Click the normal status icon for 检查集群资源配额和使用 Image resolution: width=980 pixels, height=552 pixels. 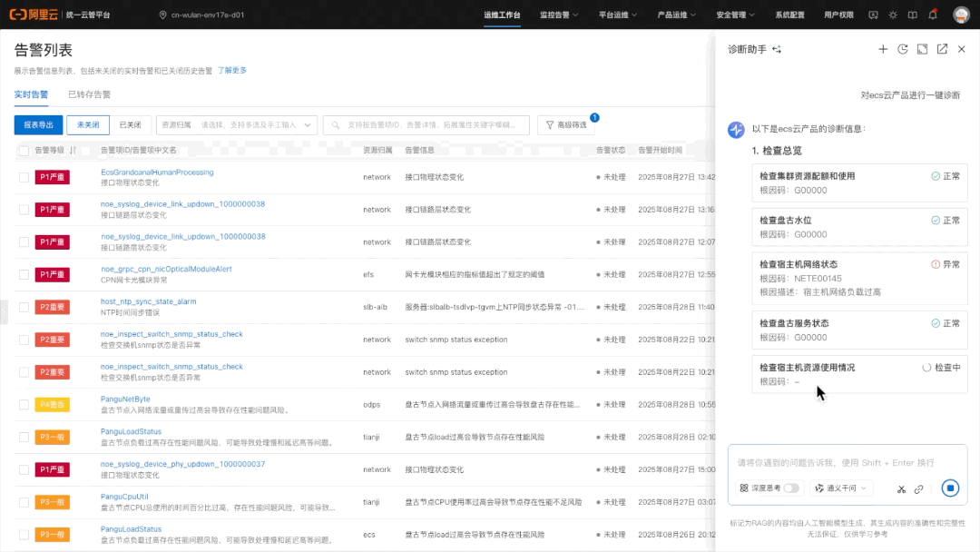pos(935,176)
